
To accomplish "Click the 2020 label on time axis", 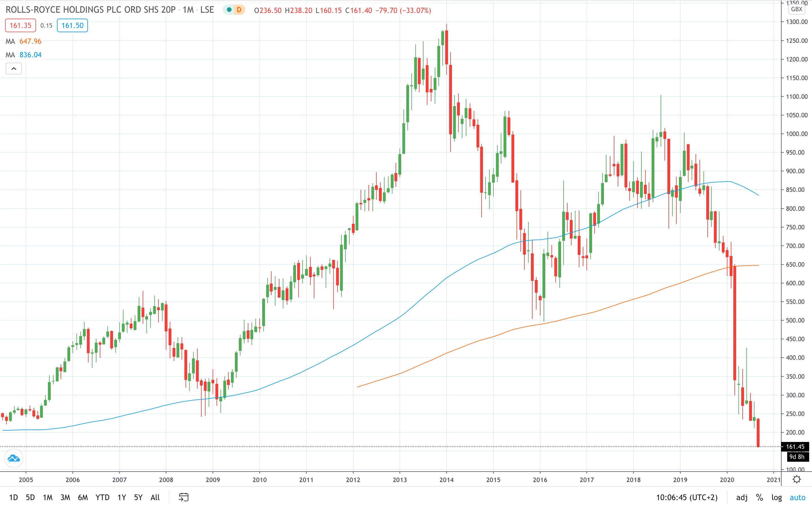I will coord(727,480).
